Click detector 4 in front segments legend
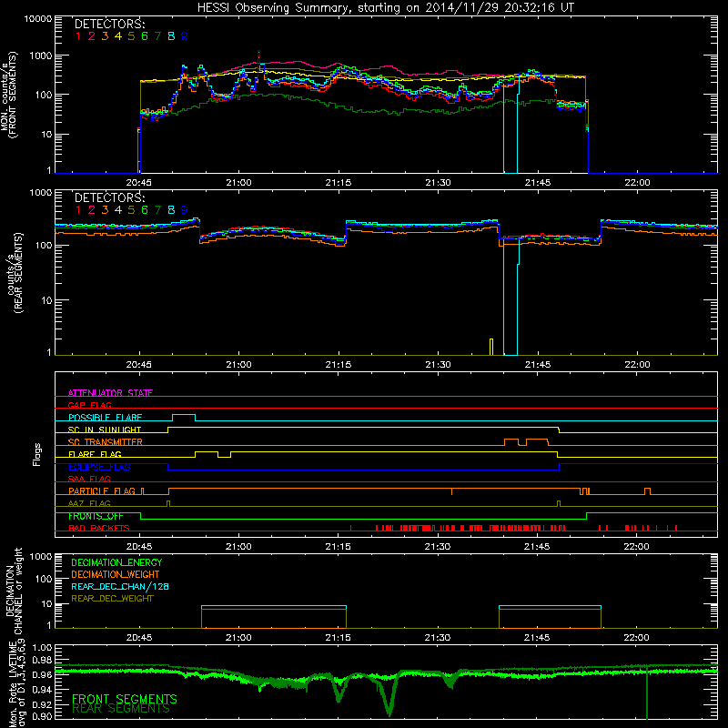Image resolution: width=728 pixels, height=728 pixels. [118, 36]
